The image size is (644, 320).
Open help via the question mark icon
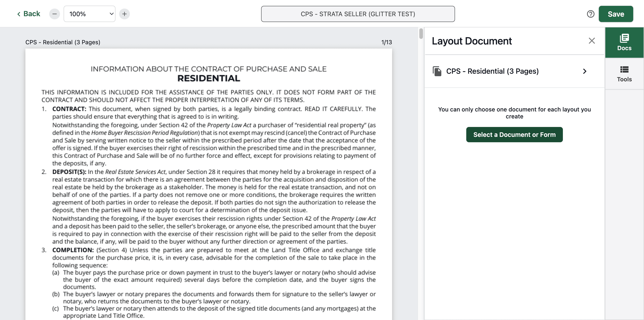591,14
